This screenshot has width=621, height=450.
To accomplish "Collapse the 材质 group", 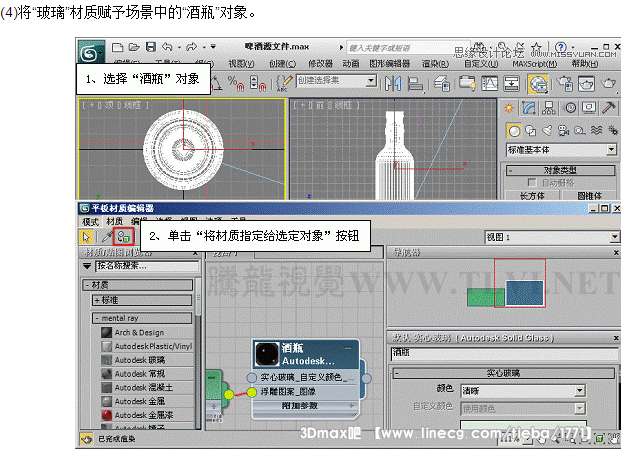I will (x=137, y=285).
